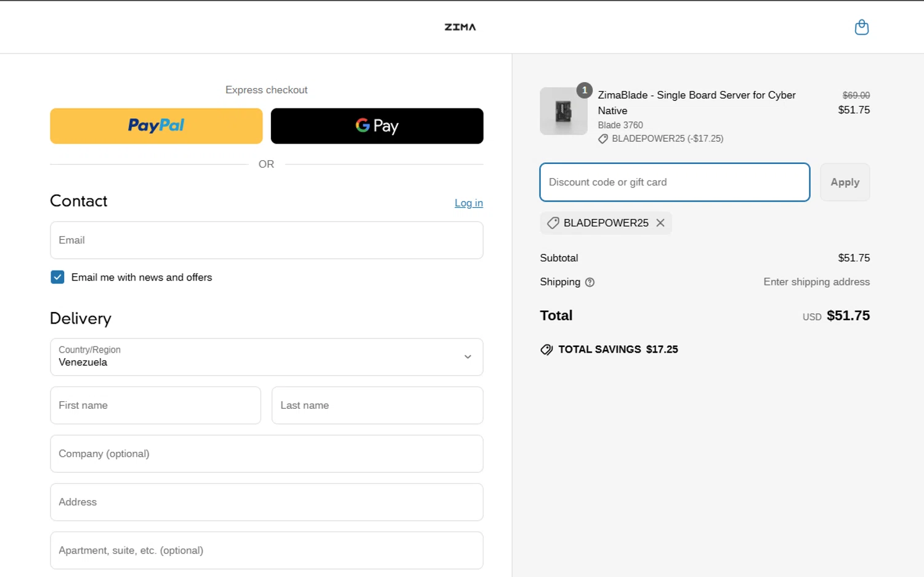Focus the Email input field
The height and width of the screenshot is (577, 924).
tap(267, 240)
